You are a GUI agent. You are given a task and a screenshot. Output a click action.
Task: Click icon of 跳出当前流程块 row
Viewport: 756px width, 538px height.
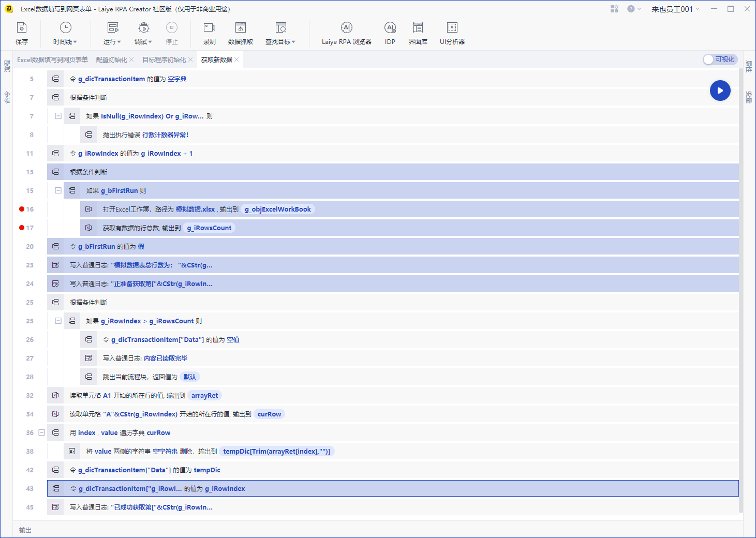pyautogui.click(x=88, y=377)
